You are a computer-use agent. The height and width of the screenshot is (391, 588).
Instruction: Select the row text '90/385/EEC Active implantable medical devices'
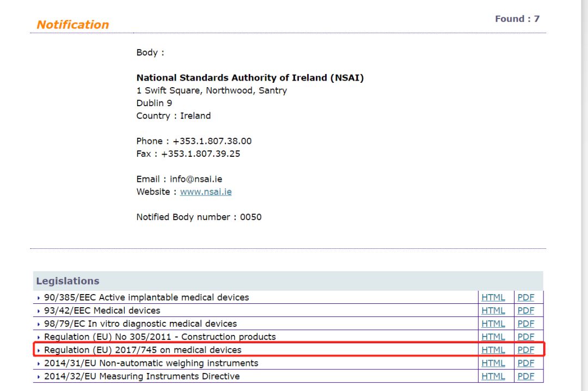pyautogui.click(x=146, y=297)
